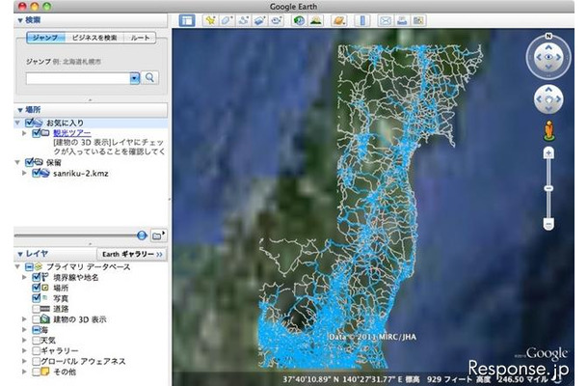Click the Street View pegman icon
This screenshot has width=588, height=386.
coord(549,130)
